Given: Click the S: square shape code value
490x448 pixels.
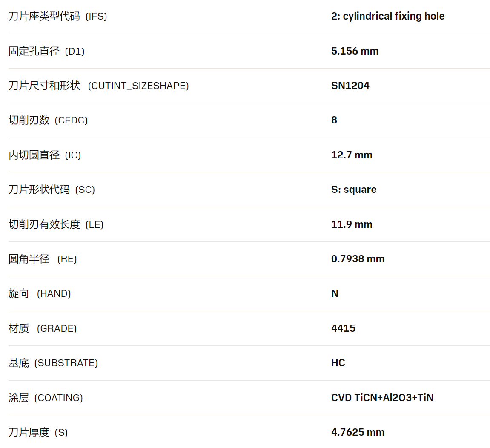Looking at the screenshot, I should [354, 190].
